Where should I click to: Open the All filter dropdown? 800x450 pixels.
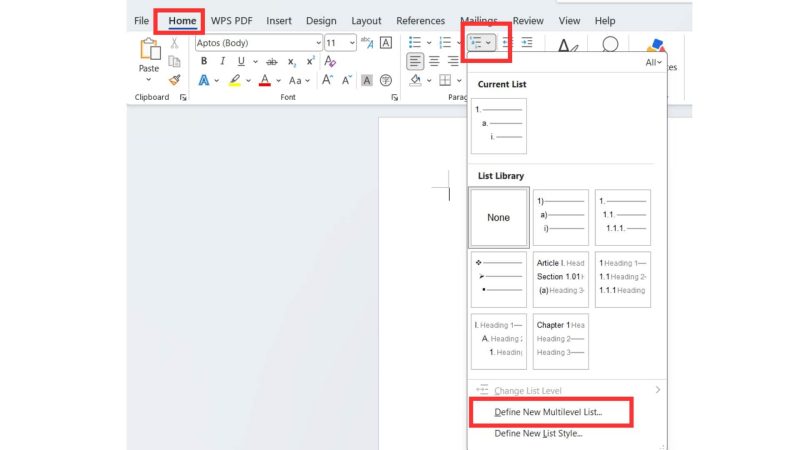(653, 63)
